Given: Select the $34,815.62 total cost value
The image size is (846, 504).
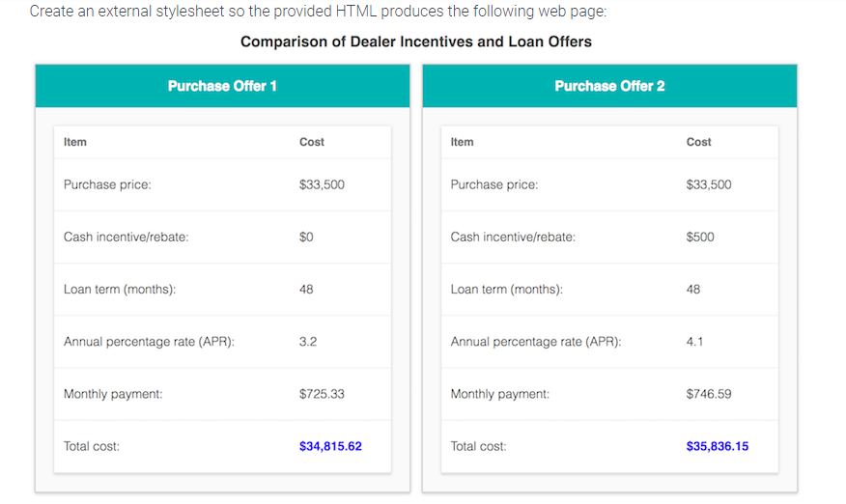Looking at the screenshot, I should coord(330,446).
